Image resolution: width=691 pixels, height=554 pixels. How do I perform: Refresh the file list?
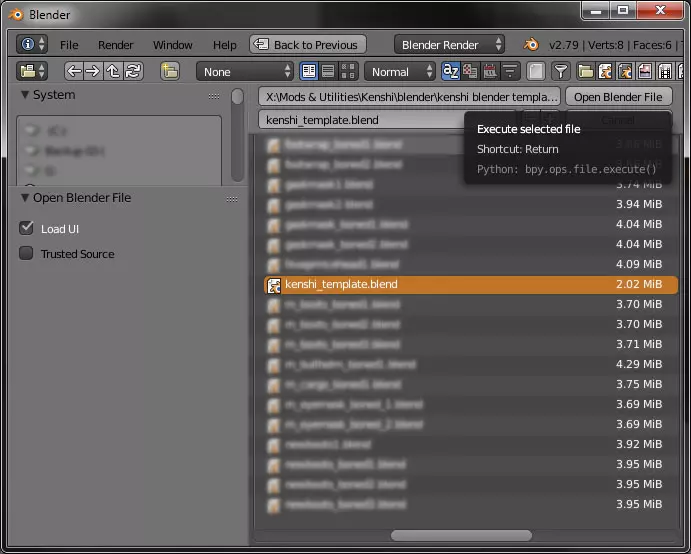133,71
